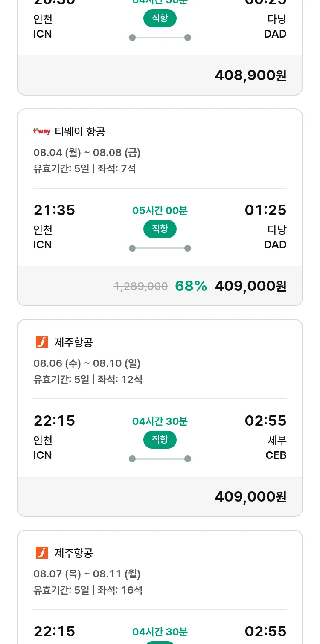The image size is (320, 644).
Task: Tap the 08.04 (월) ~ 08.08 (금) date range
Action: [x=87, y=152]
